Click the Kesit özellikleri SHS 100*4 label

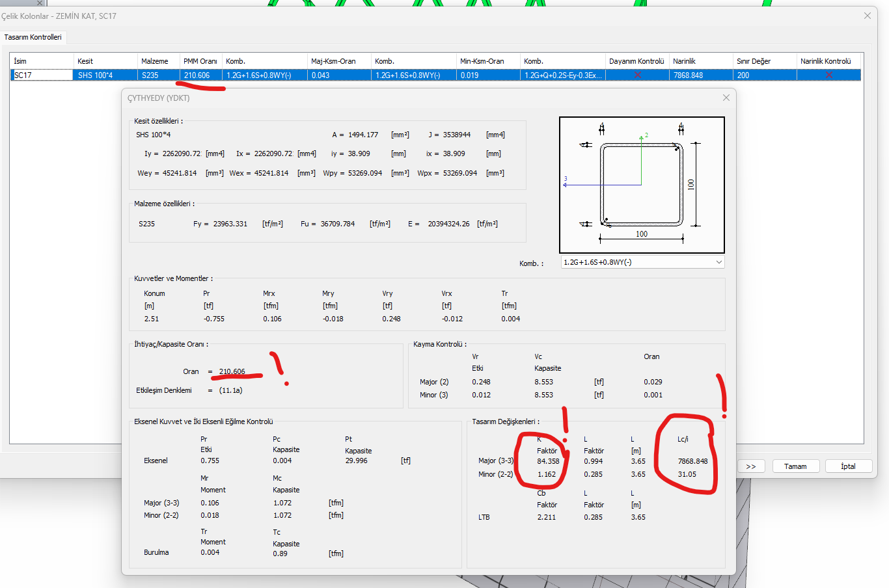pos(154,135)
